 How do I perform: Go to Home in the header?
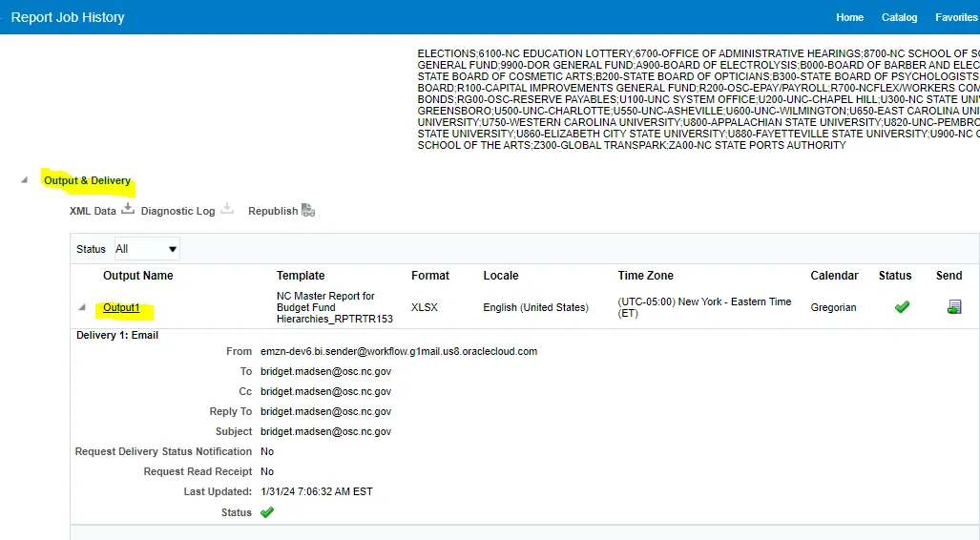click(x=849, y=17)
